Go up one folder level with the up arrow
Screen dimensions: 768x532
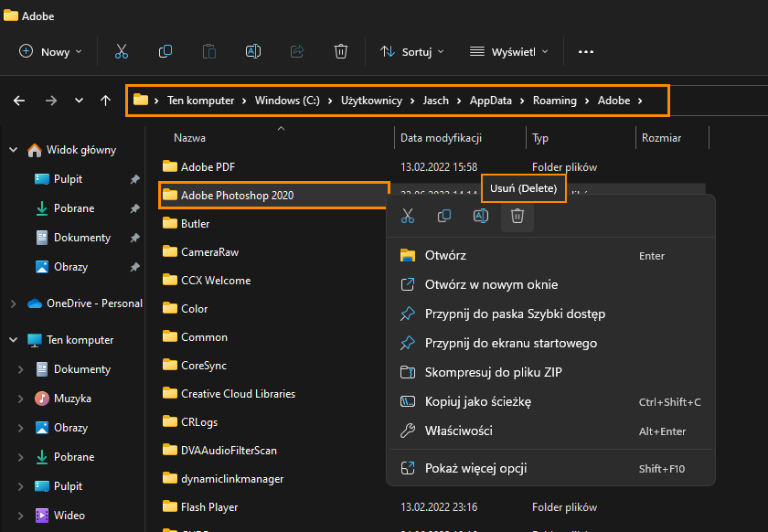105,101
